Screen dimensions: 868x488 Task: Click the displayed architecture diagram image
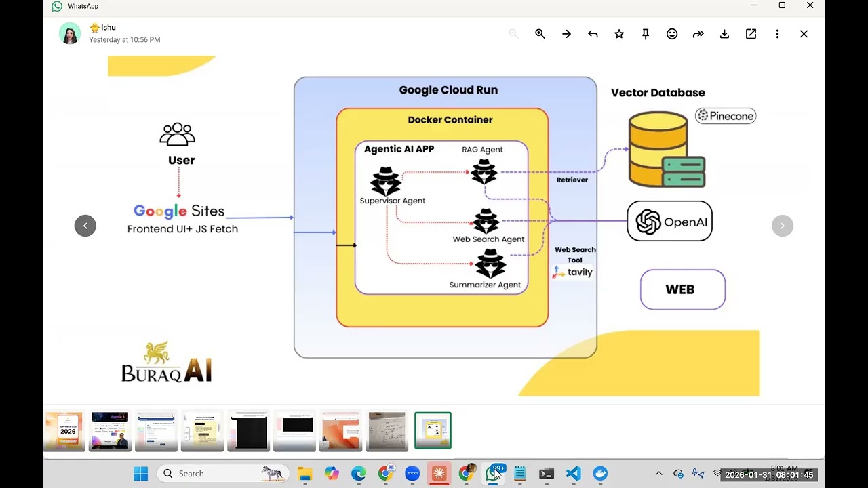click(434, 226)
